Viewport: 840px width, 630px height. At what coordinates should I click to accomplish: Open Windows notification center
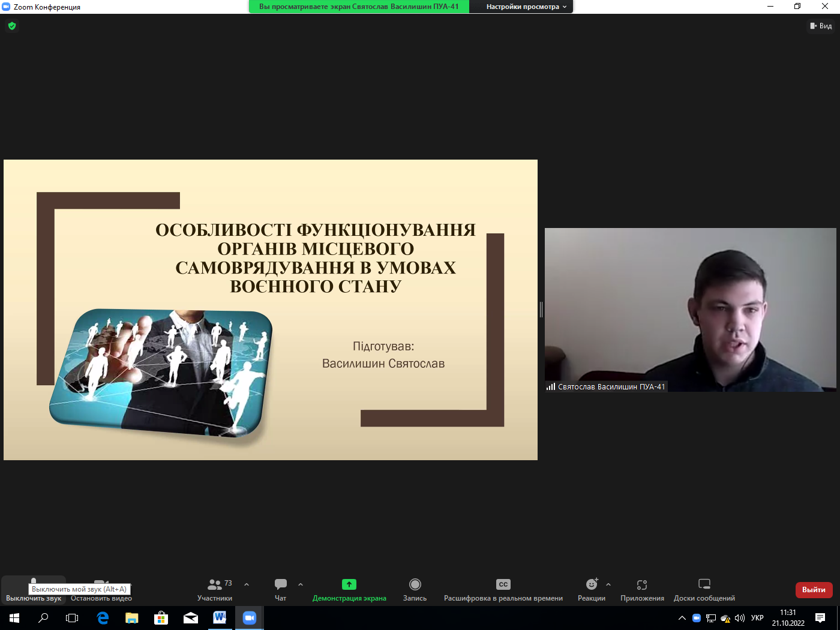pos(820,618)
